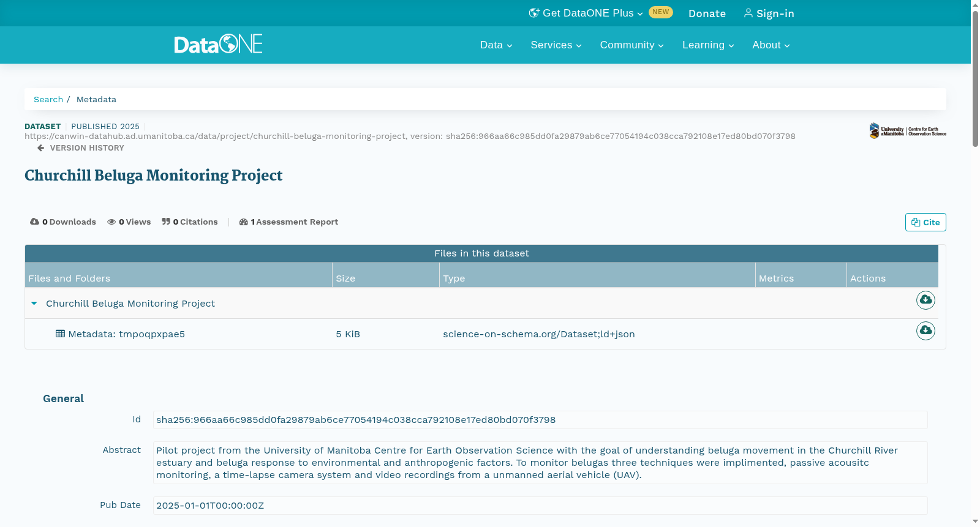980x527 pixels.
Task: Click the cloud download icon by Downloads
Action: point(34,222)
